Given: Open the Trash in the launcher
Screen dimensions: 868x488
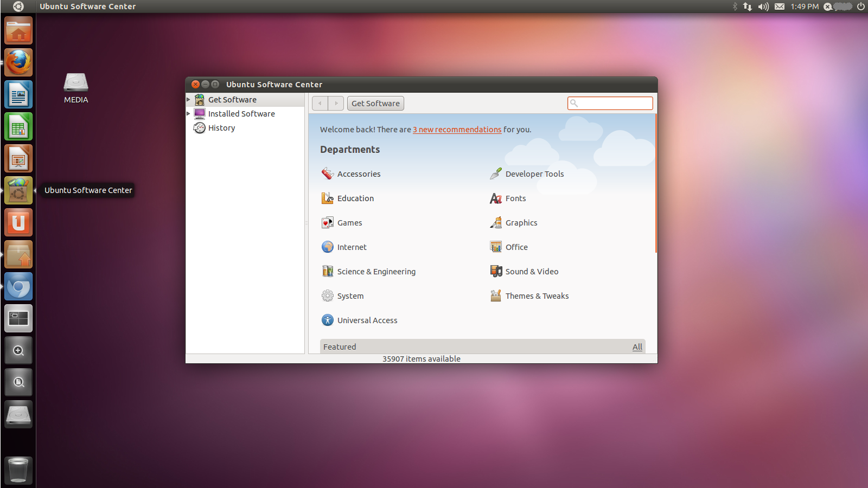Looking at the screenshot, I should (18, 470).
